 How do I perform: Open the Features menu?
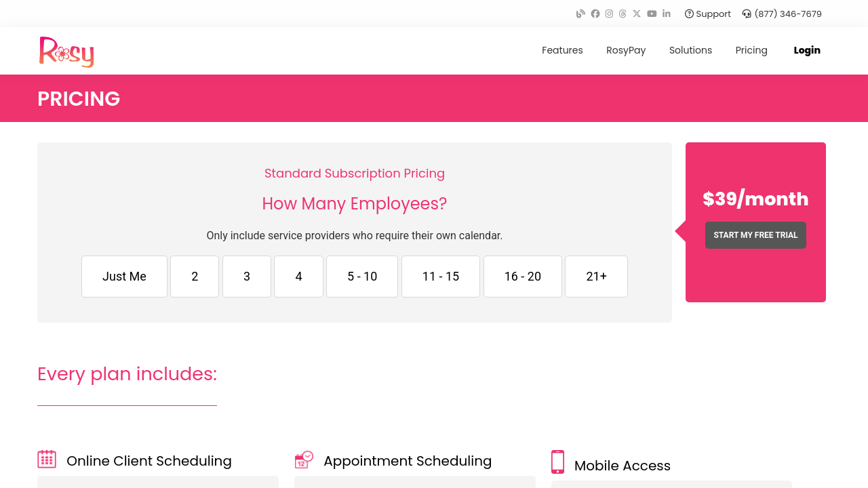pyautogui.click(x=562, y=50)
